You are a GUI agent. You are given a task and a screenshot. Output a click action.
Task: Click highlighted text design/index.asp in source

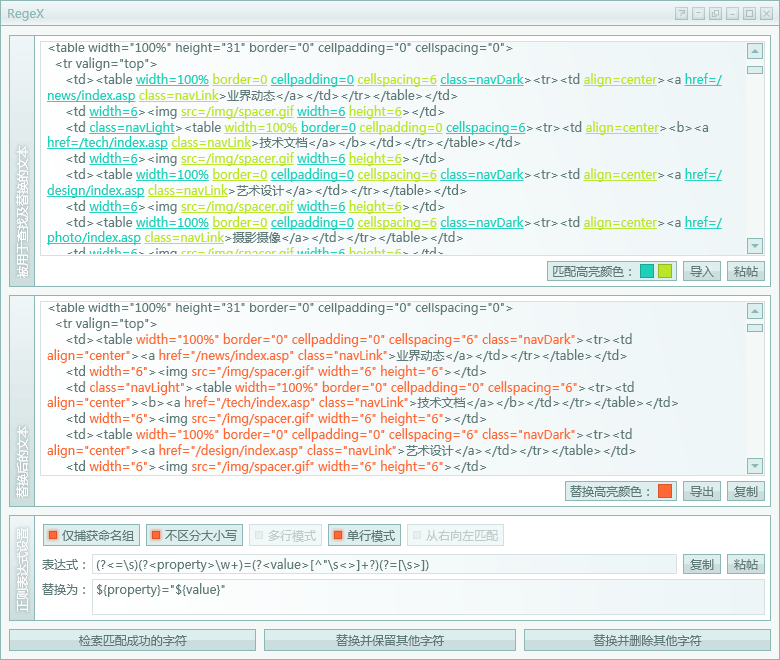click(x=96, y=190)
